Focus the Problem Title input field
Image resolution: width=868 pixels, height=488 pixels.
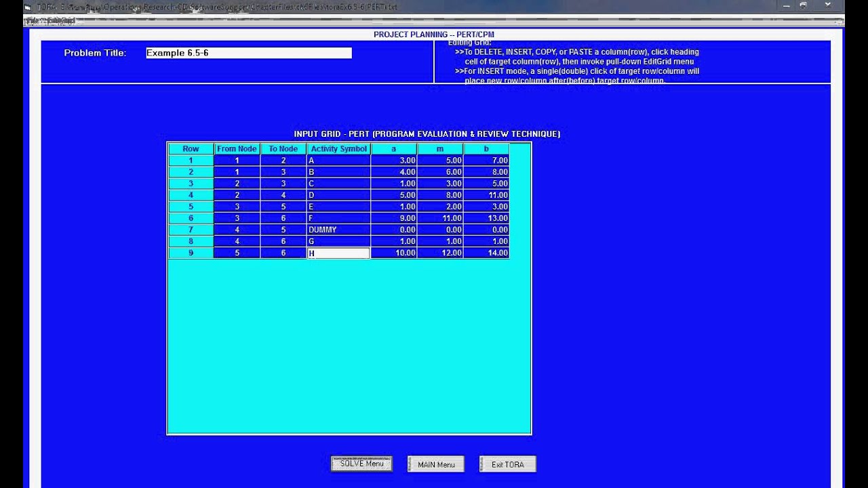pyautogui.click(x=249, y=53)
